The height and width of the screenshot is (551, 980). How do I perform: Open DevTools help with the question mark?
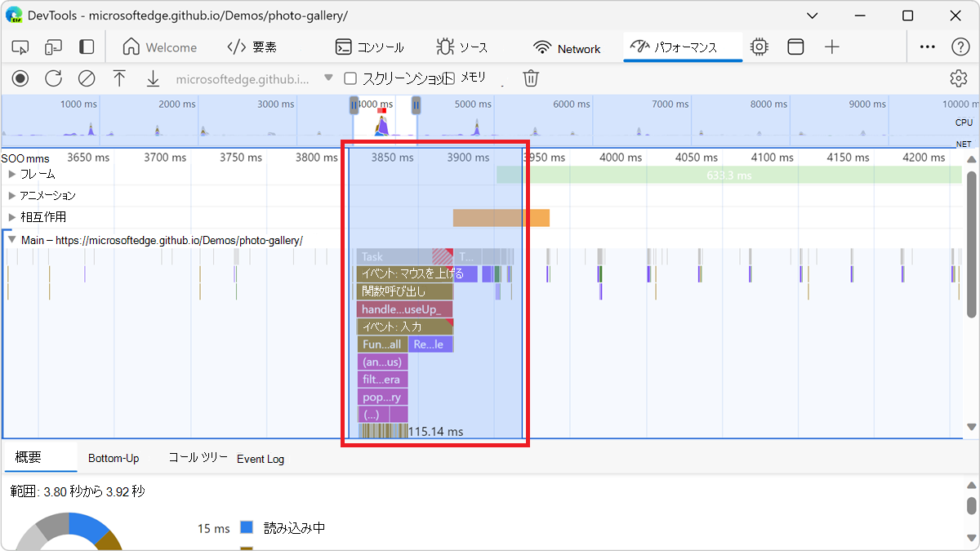point(959,47)
